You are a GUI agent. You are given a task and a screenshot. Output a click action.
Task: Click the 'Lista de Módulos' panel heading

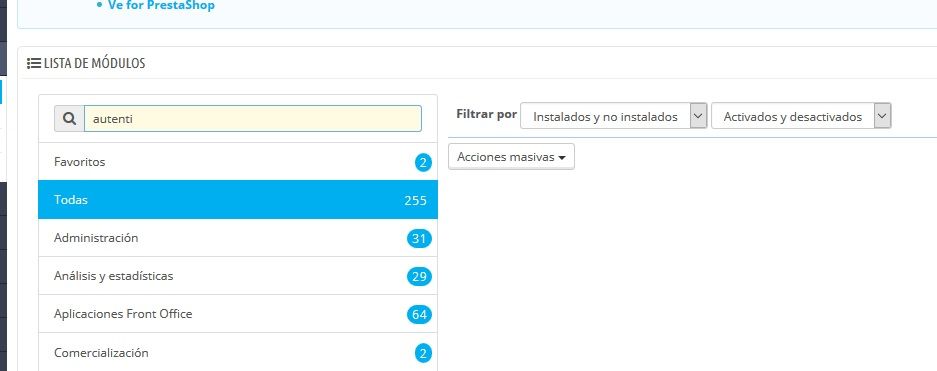[94, 63]
